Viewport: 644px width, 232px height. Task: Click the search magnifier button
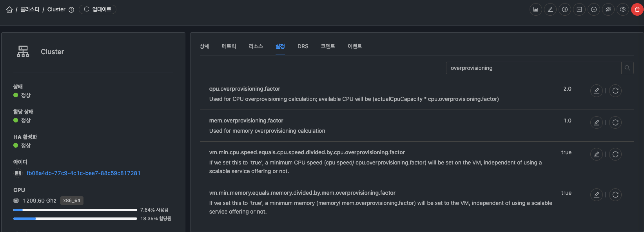point(627,68)
